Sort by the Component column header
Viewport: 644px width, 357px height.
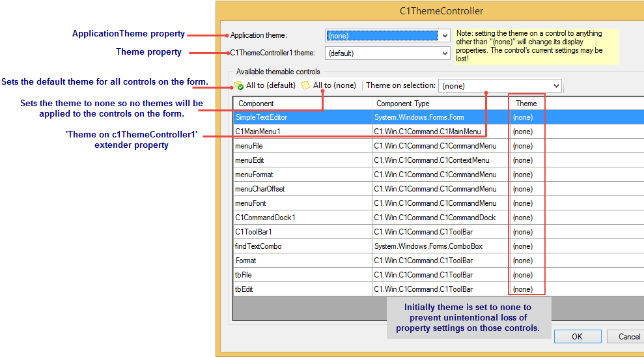pos(303,104)
